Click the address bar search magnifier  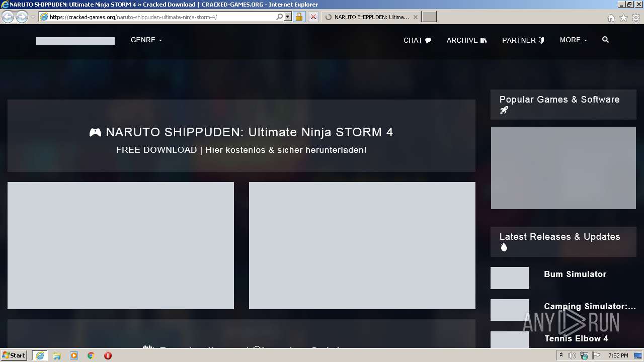[x=280, y=17]
